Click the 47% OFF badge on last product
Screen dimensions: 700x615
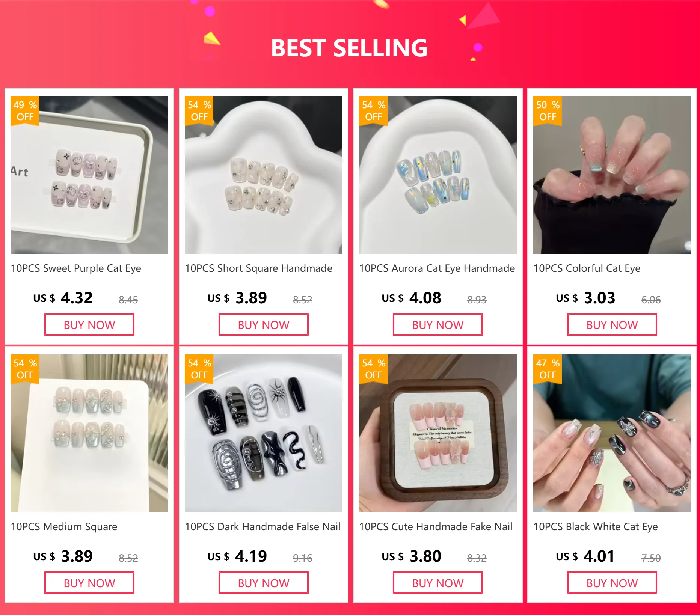pos(548,369)
